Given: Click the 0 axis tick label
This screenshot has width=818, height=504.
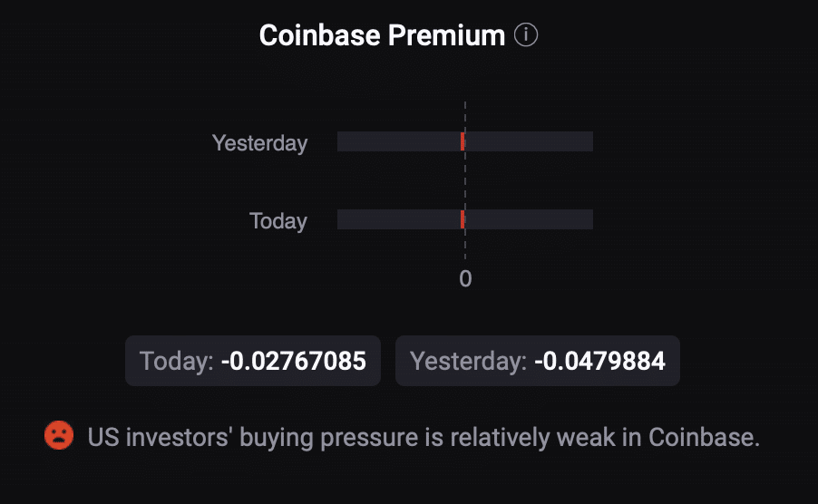Looking at the screenshot, I should pyautogui.click(x=465, y=278).
